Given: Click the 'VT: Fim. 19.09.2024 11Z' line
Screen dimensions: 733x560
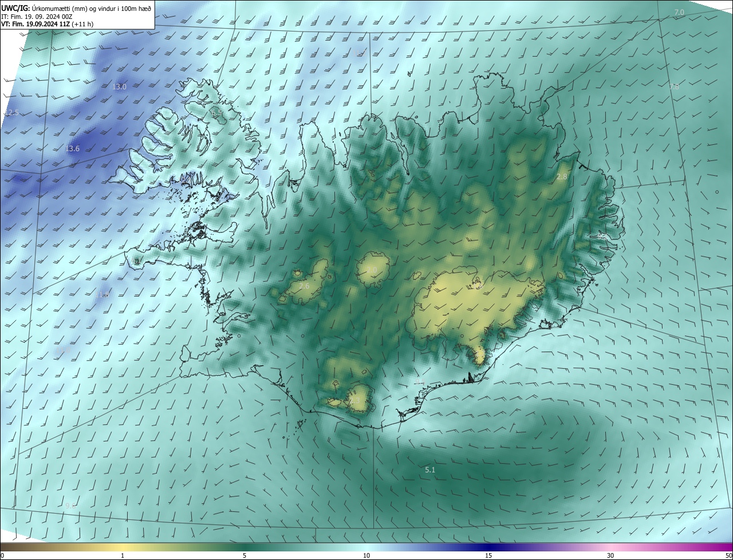Looking at the screenshot, I should 48,24.
